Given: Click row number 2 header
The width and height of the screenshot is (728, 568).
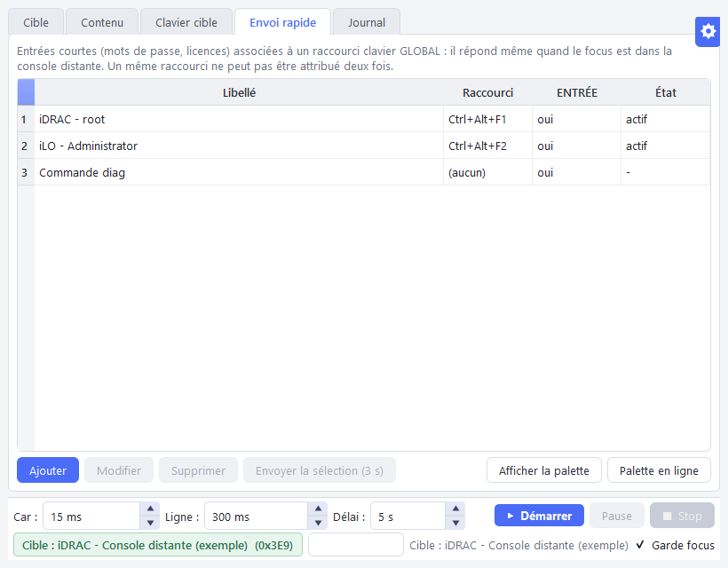Looking at the screenshot, I should (x=26, y=146).
